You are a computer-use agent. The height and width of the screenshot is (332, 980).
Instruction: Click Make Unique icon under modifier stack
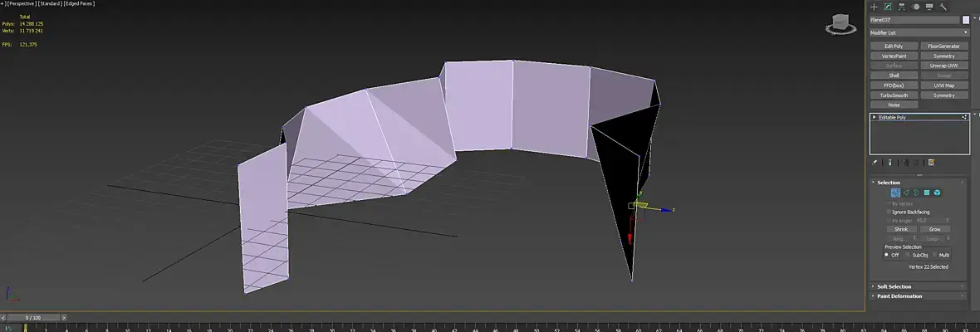(x=904, y=162)
